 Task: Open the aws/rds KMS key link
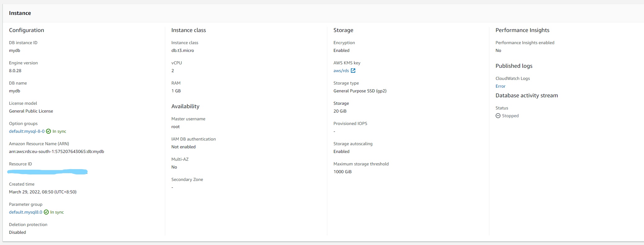pos(341,71)
